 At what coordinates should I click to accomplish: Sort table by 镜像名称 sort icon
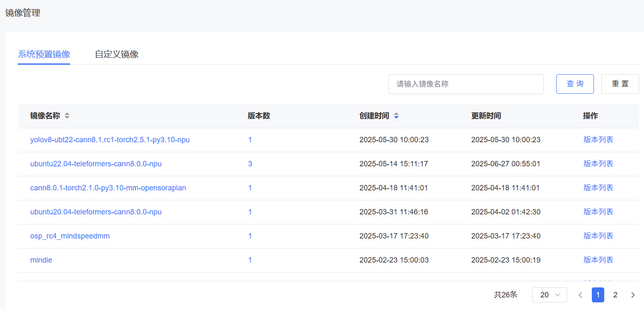67,116
